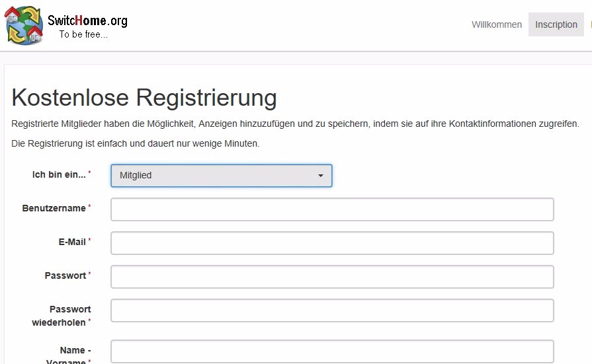Click the E-Mail field label
592x364 pixels.
click(x=72, y=242)
